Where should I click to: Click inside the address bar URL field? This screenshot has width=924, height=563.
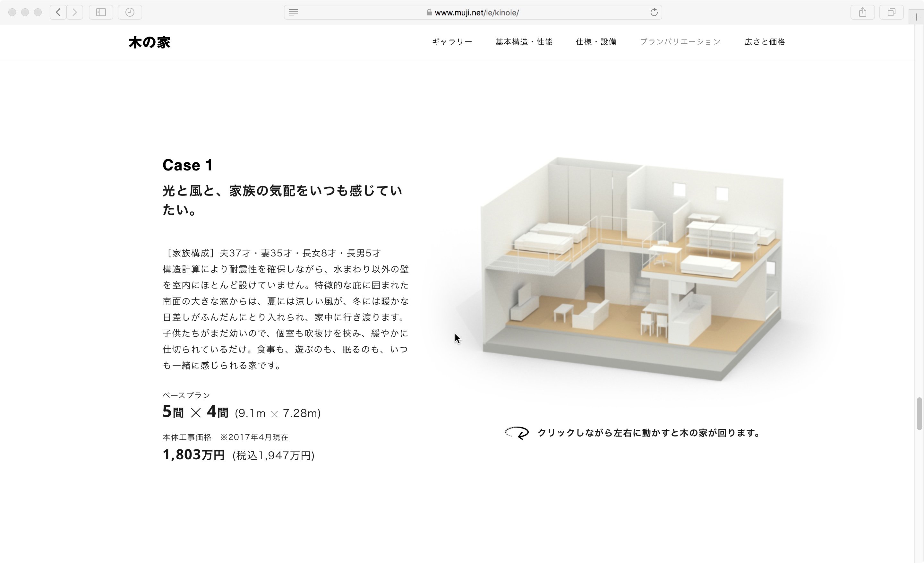[x=477, y=12]
